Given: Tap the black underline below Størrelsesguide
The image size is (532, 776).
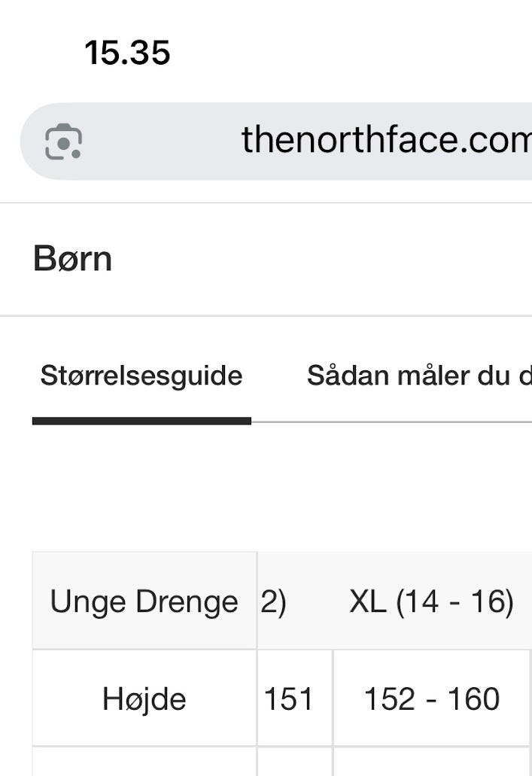Looking at the screenshot, I should pos(141,421).
